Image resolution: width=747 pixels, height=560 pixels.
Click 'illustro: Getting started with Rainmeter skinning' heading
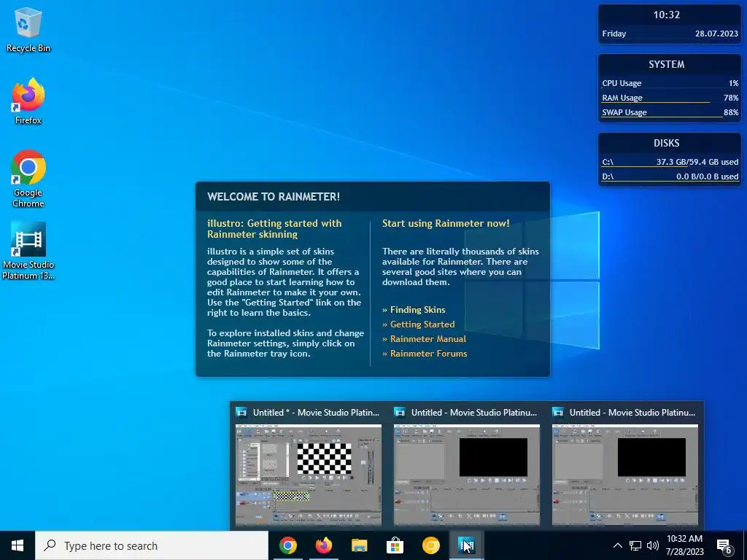[274, 228]
